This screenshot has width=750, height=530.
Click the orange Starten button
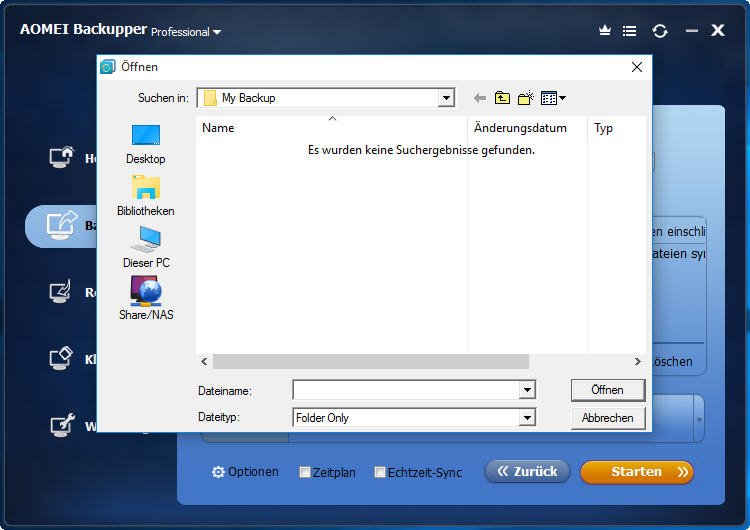click(x=637, y=472)
